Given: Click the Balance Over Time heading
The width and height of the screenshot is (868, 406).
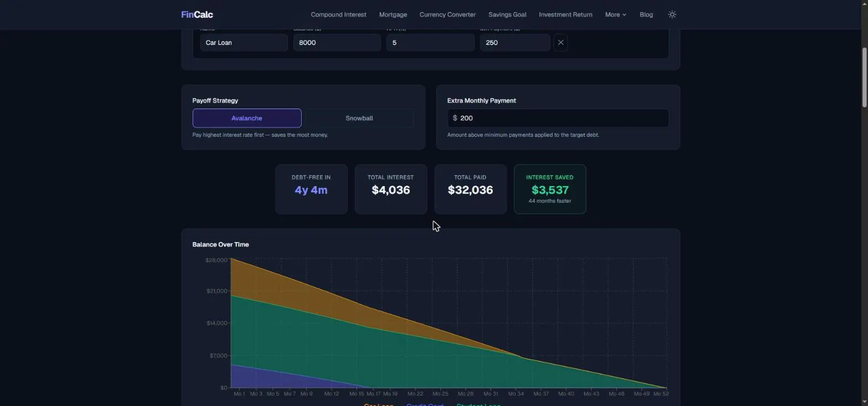Looking at the screenshot, I should pos(220,244).
